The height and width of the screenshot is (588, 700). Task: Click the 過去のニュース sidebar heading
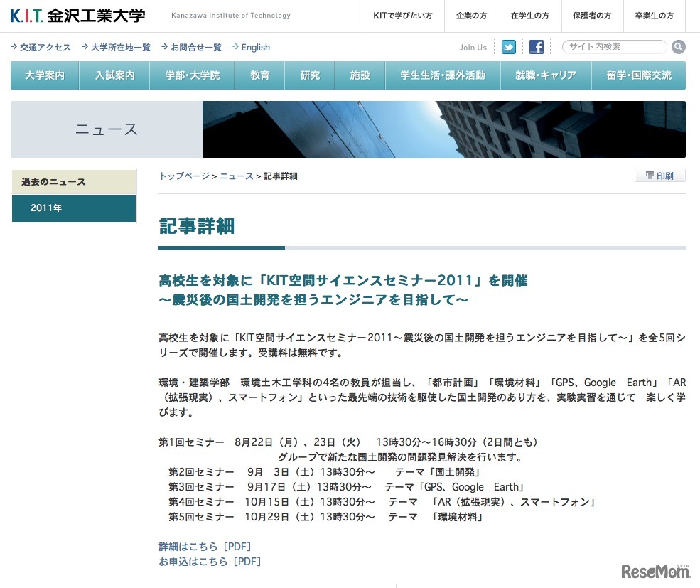[x=74, y=181]
